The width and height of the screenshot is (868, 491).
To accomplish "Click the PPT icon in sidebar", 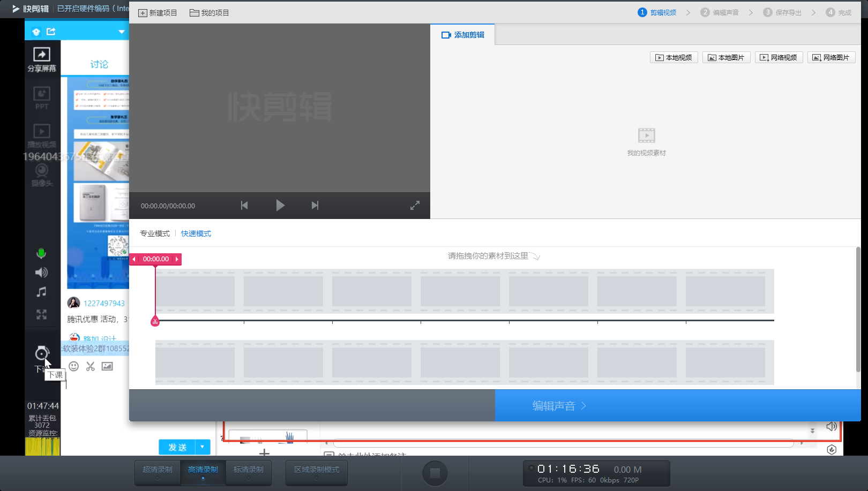I will click(42, 98).
